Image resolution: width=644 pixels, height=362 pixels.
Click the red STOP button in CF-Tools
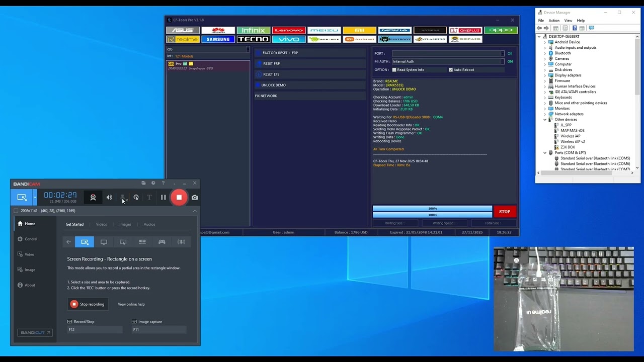point(505,212)
